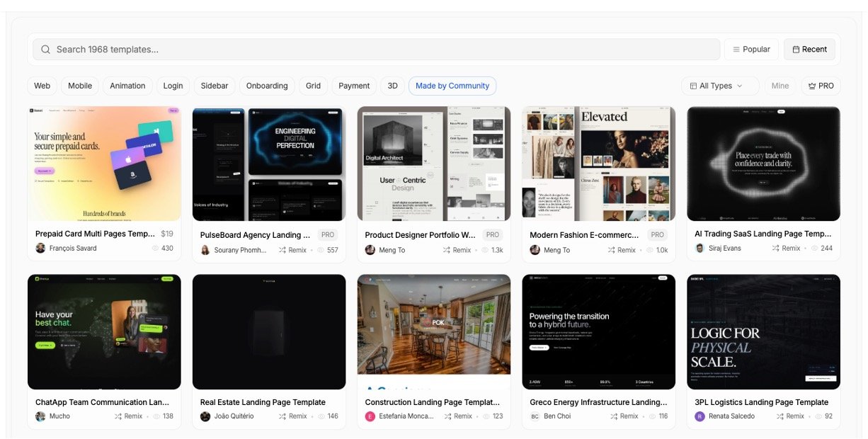Open the Construction Landing Page thumbnail
This screenshot has height=439, width=868.
click(434, 331)
